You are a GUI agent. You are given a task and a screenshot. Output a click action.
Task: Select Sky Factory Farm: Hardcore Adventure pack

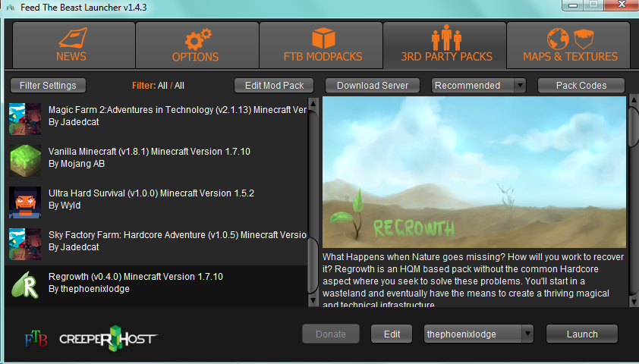(156, 244)
